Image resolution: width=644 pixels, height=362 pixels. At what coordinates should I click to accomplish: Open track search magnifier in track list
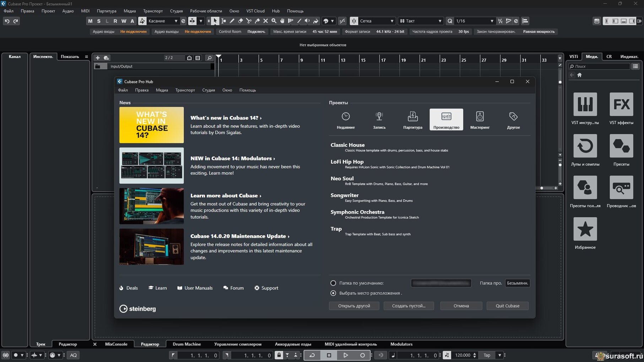(209, 57)
